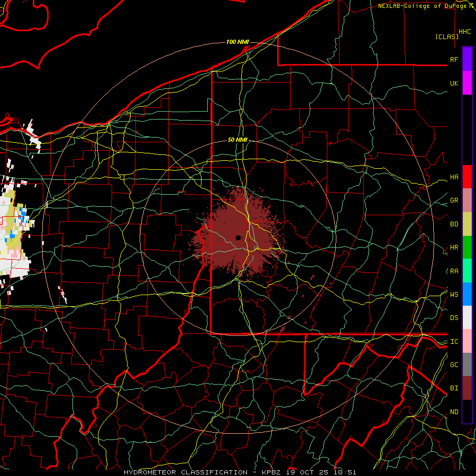This screenshot has height=476, width=476.
Task: Click the [CLAS] units label
Action: [447, 37]
